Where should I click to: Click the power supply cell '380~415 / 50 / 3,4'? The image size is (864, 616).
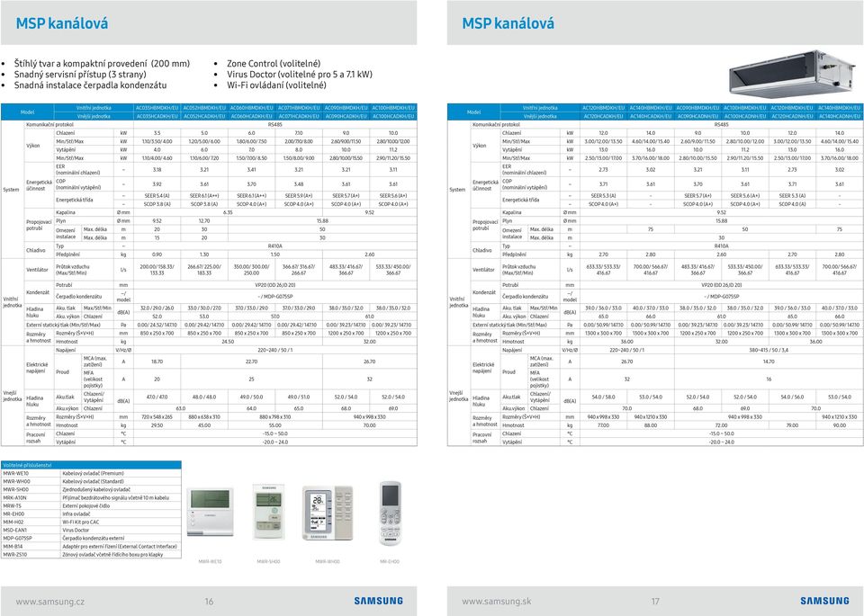coord(769,350)
